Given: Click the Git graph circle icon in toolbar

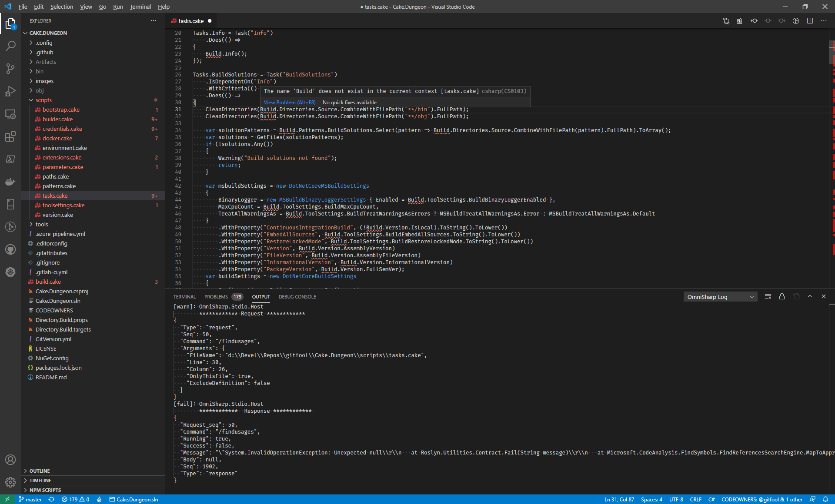Looking at the screenshot, I should click(796, 21).
